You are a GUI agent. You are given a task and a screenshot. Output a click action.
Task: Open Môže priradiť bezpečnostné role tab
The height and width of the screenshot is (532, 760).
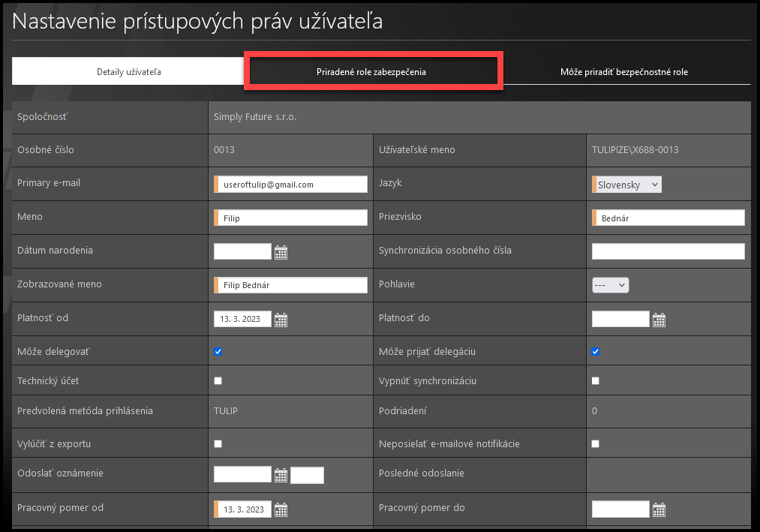click(624, 72)
